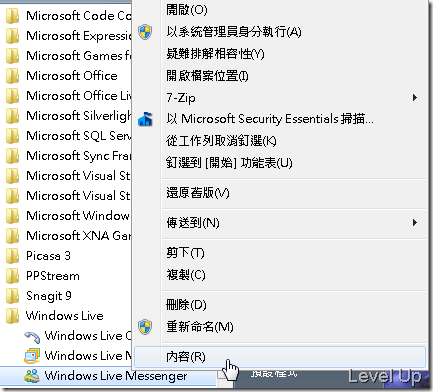Expand the 傳送到(N) submenu arrow

click(415, 223)
